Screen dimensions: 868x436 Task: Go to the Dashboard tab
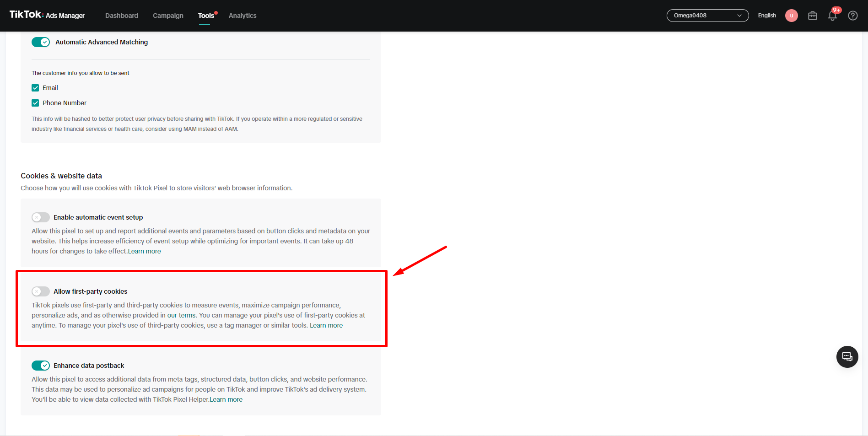coord(122,16)
